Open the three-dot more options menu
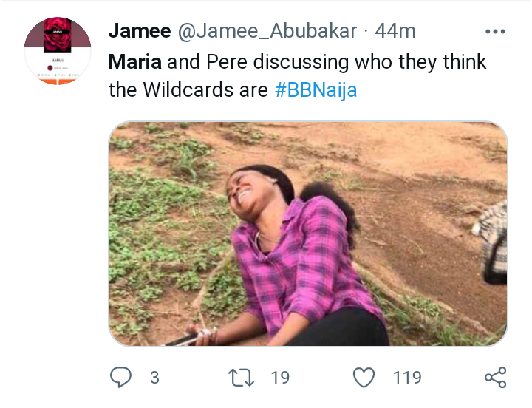 click(494, 32)
